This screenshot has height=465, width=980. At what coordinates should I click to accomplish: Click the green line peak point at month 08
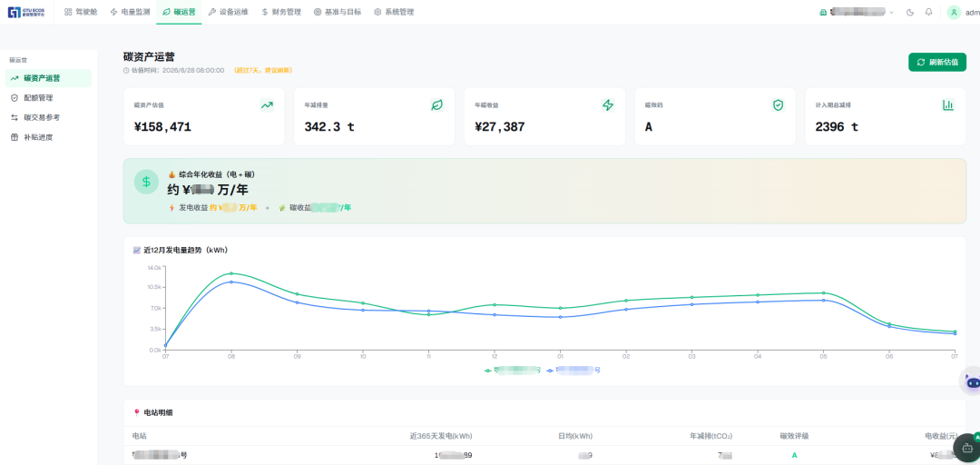(x=231, y=273)
